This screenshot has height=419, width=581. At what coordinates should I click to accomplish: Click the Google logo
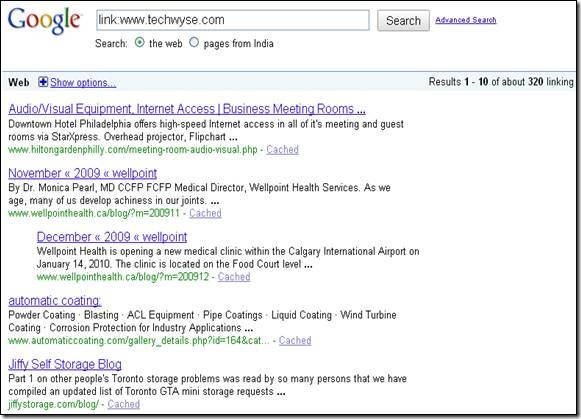coord(44,21)
